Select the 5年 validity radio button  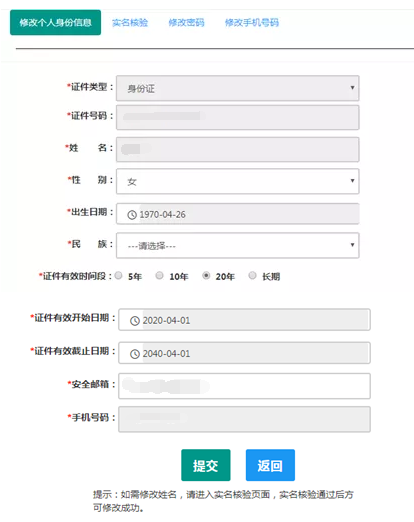[118, 276]
